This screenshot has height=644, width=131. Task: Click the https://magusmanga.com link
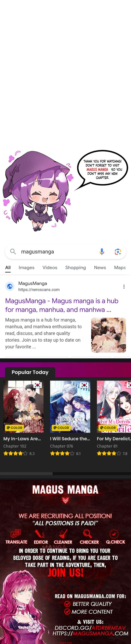[90, 633]
